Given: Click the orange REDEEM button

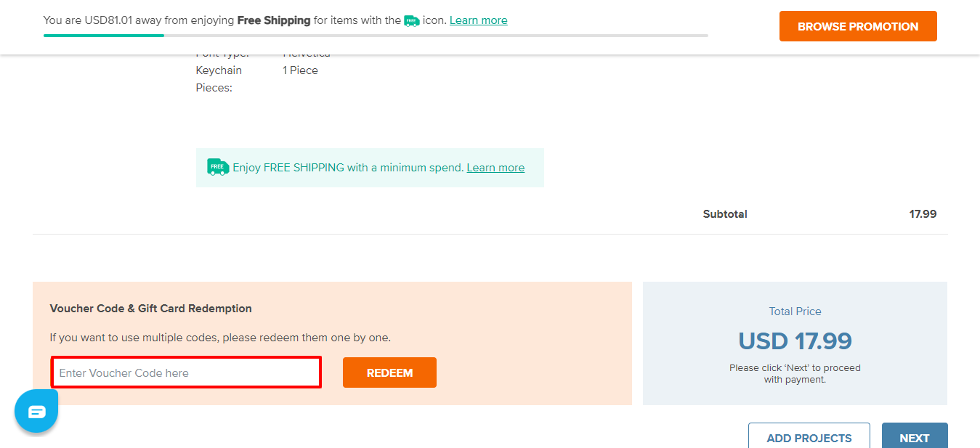Looking at the screenshot, I should click(x=389, y=372).
